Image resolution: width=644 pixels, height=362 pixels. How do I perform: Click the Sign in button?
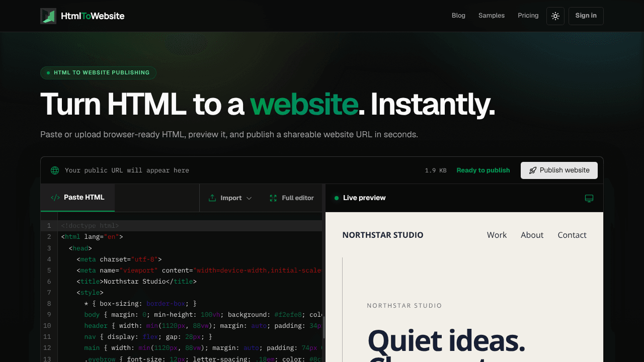pos(586,16)
